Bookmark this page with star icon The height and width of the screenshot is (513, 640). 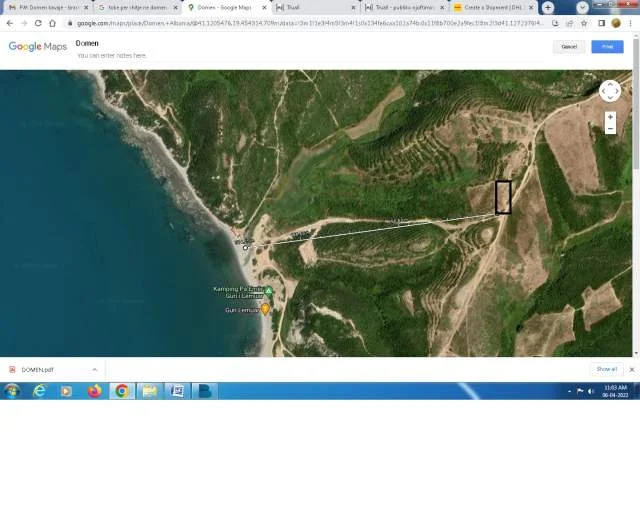tap(584, 23)
